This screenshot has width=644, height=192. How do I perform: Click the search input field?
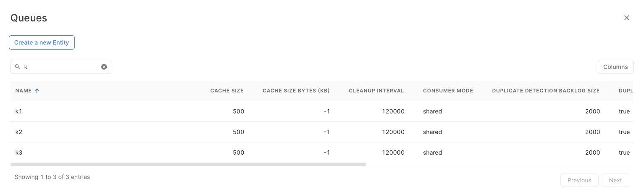[61, 67]
